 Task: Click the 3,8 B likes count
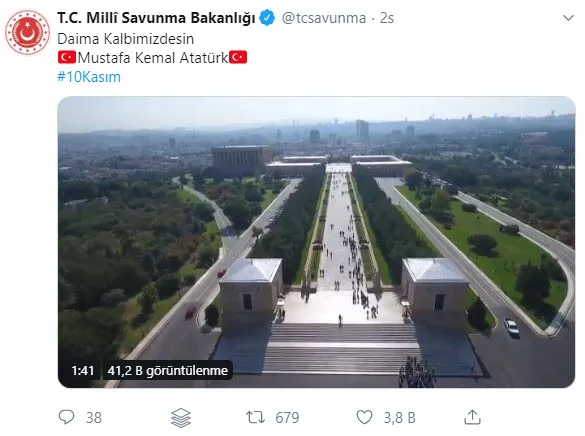point(400,418)
